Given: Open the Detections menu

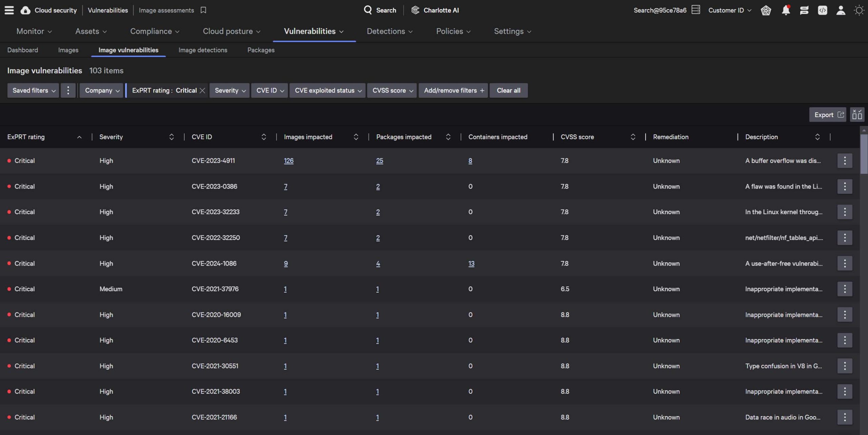Looking at the screenshot, I should coord(390,31).
